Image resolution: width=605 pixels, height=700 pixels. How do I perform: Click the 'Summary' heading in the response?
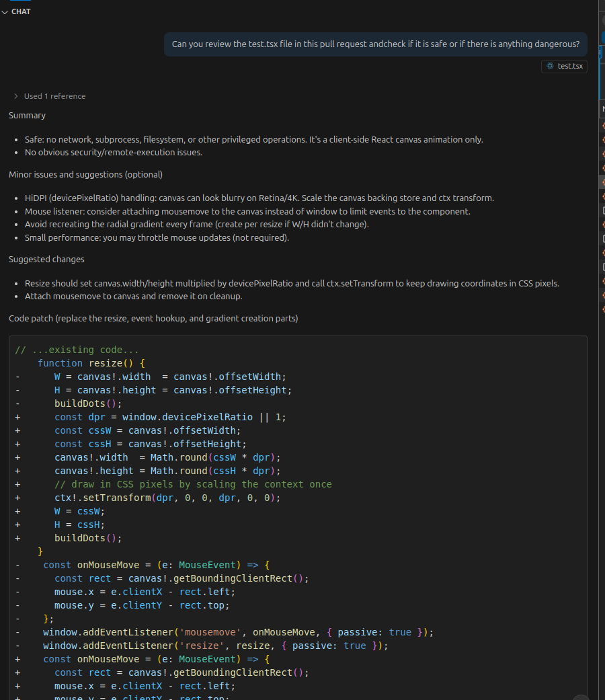click(27, 116)
